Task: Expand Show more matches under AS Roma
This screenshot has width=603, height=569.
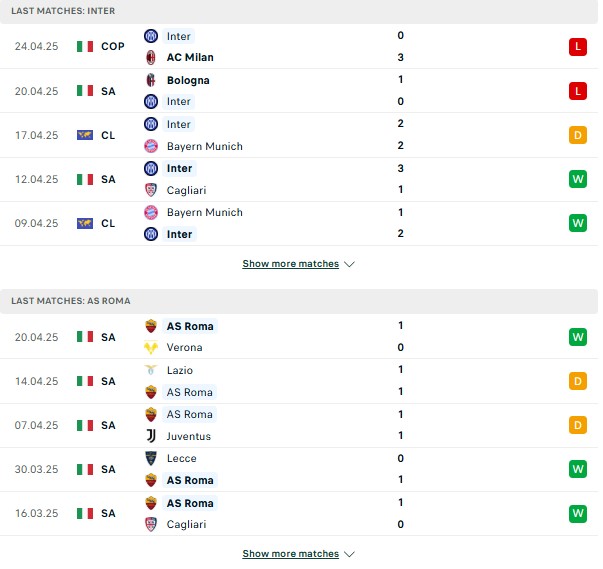Action: pos(290,554)
